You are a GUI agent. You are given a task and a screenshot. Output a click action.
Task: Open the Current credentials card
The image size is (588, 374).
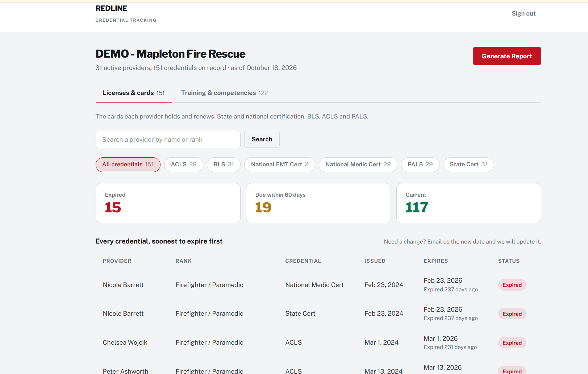coord(469,203)
